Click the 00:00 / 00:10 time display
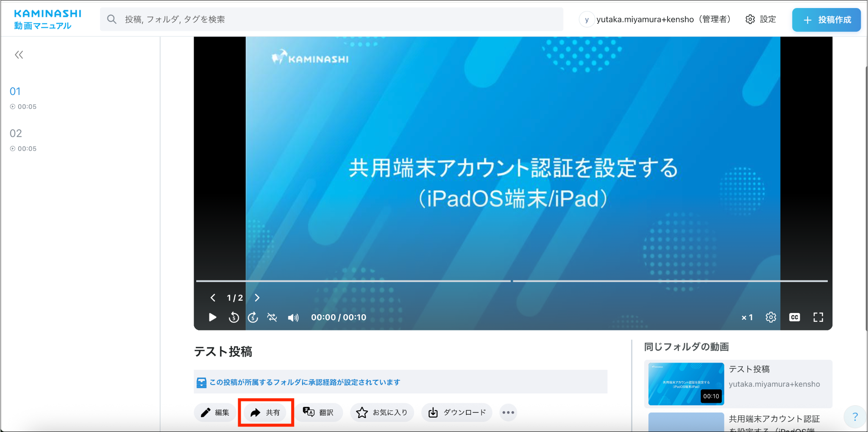The width and height of the screenshot is (868, 432). tap(339, 317)
